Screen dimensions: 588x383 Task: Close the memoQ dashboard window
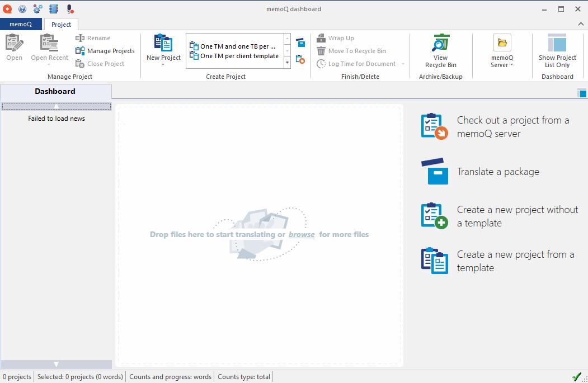[x=578, y=9]
